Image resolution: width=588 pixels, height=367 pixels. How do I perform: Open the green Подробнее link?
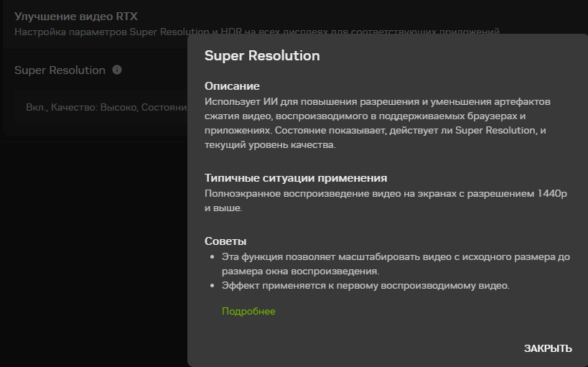[x=248, y=311]
